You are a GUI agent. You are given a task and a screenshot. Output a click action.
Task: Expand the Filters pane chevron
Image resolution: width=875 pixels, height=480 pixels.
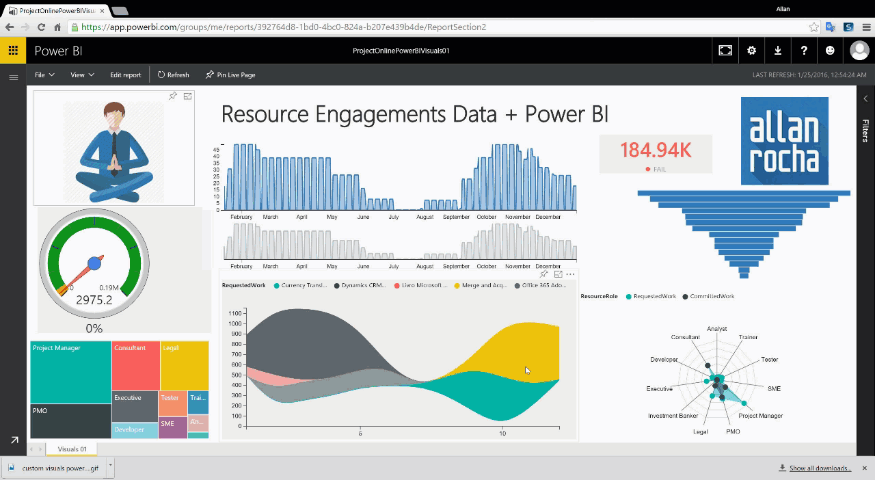point(866,99)
